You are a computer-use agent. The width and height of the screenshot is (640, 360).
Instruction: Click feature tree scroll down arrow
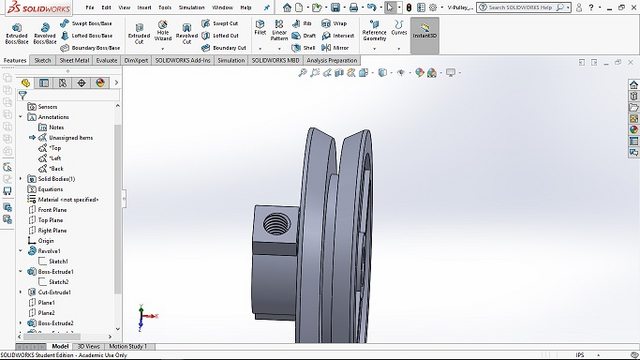pyautogui.click(x=118, y=329)
